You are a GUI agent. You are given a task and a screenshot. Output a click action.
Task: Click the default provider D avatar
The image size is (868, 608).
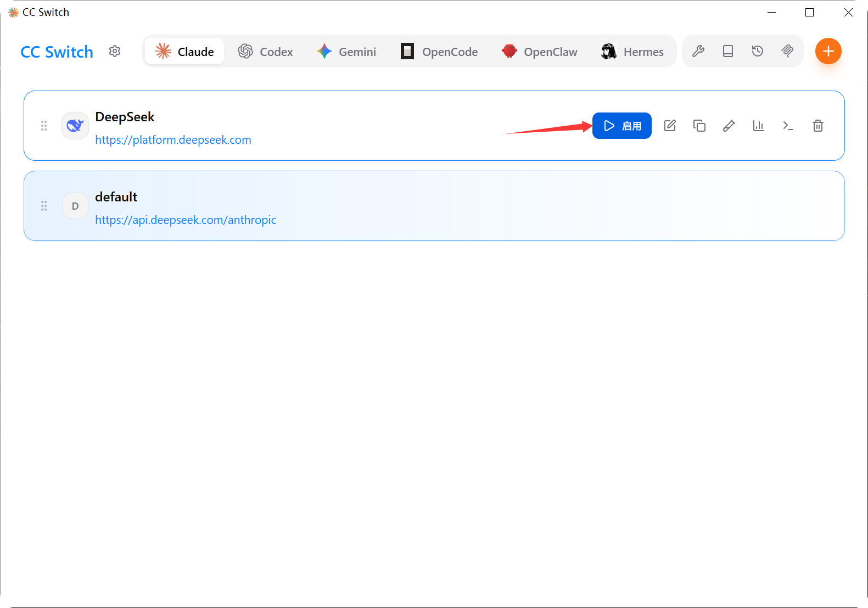coord(75,206)
